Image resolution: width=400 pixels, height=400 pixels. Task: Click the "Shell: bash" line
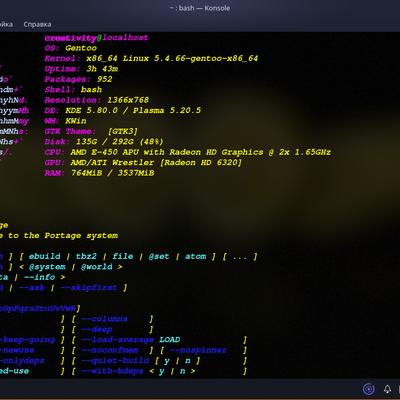tap(73, 89)
